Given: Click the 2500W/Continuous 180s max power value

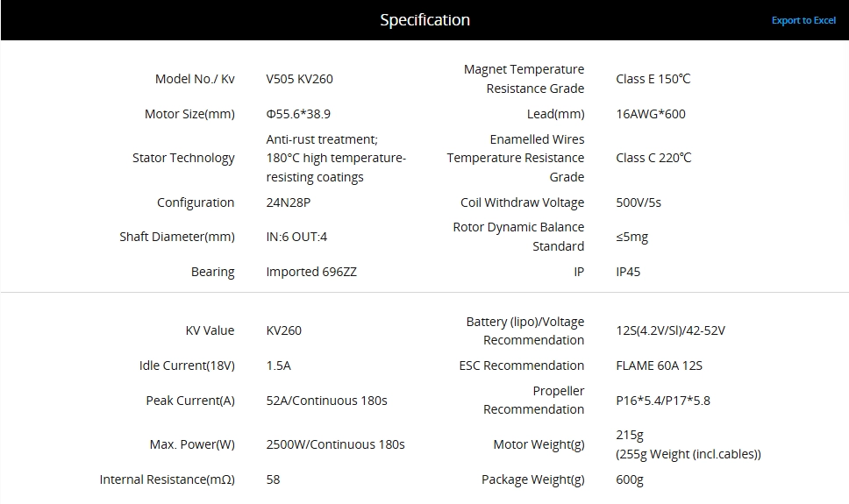Looking at the screenshot, I should 335,444.
